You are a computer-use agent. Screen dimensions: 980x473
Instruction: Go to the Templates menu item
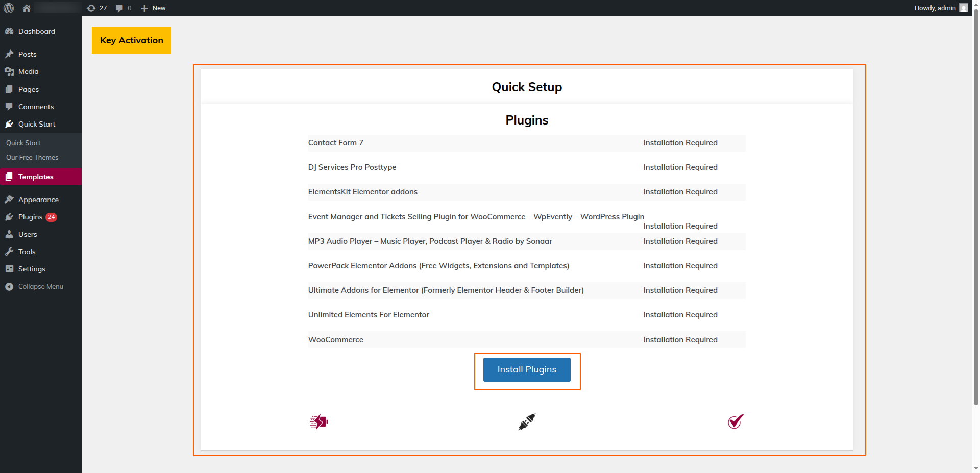[x=36, y=177]
